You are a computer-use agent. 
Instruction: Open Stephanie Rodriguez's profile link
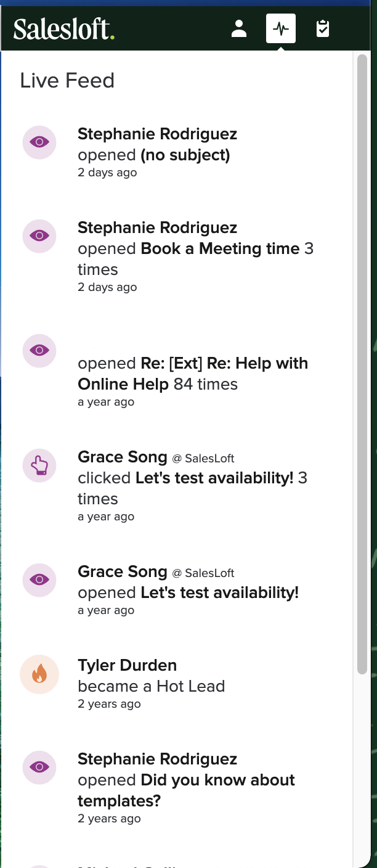point(157,134)
